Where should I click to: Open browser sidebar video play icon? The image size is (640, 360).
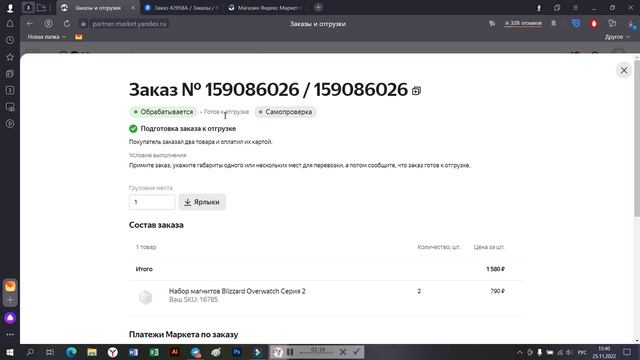point(10,123)
